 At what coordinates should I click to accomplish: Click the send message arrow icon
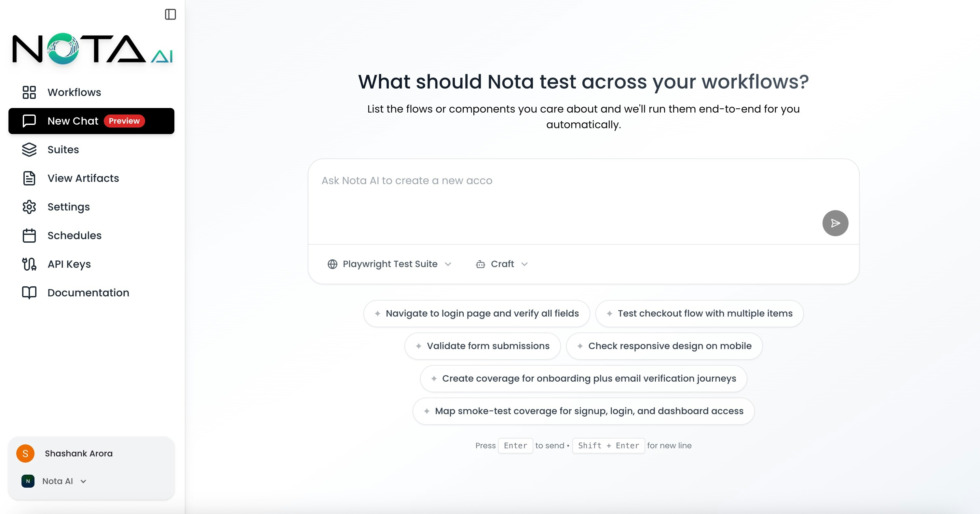(835, 223)
